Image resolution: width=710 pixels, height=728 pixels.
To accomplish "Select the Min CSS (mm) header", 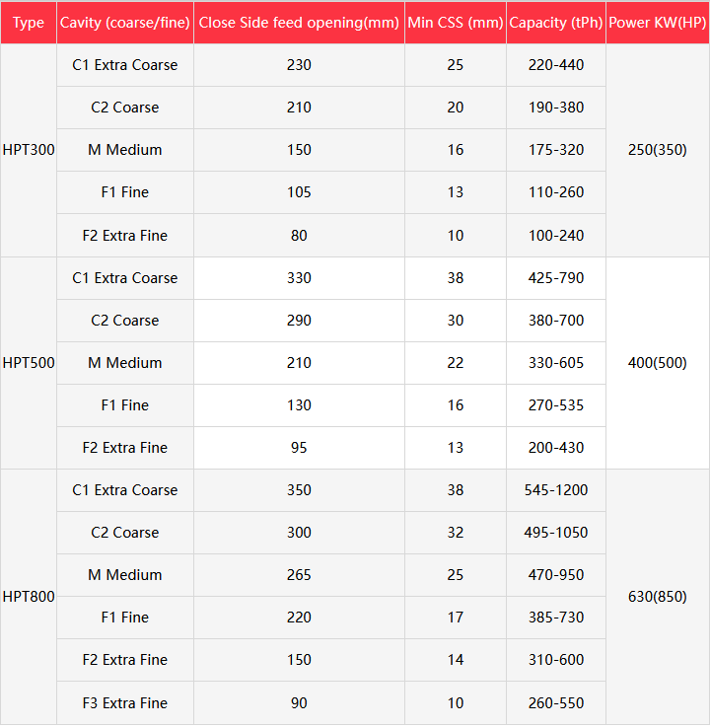I will click(x=456, y=23).
